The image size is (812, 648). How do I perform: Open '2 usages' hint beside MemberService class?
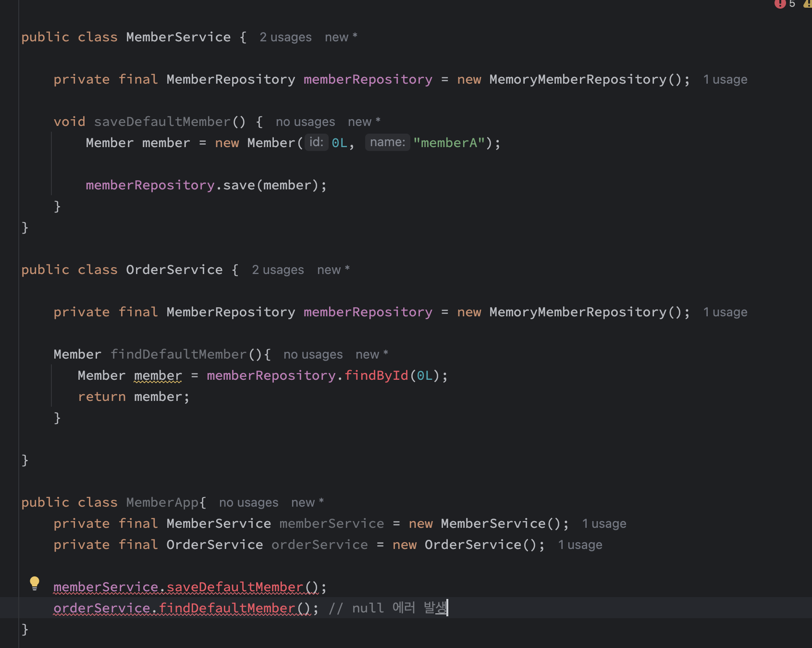[285, 37]
